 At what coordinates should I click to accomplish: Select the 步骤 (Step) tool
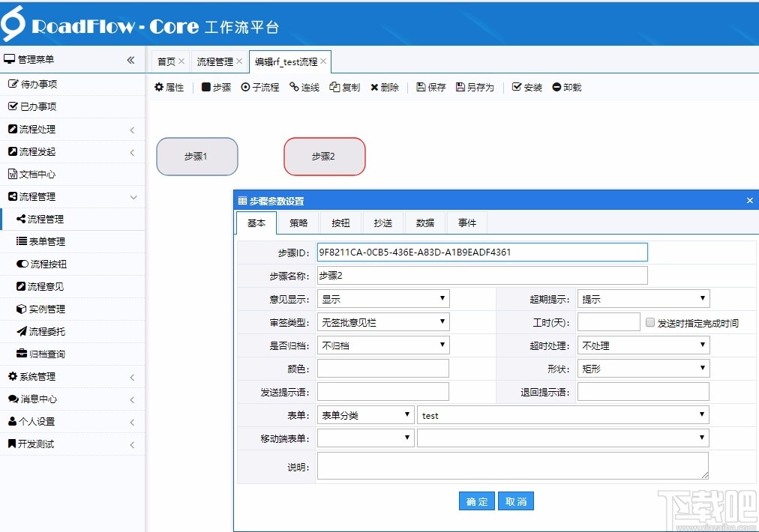[216, 87]
